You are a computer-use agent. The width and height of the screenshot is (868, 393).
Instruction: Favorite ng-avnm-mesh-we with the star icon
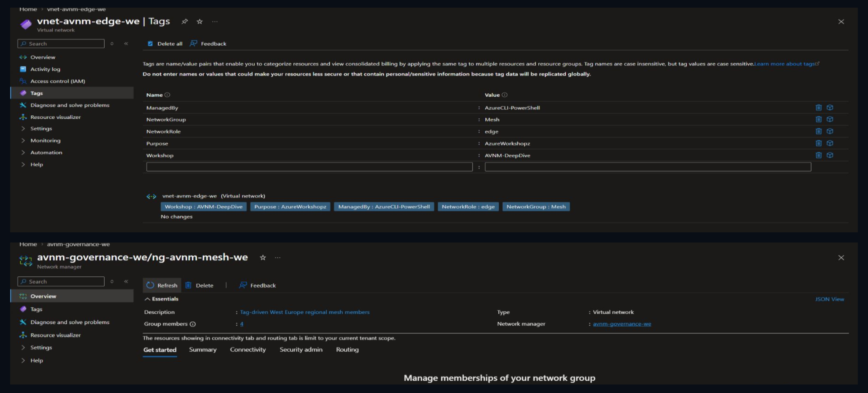point(263,258)
